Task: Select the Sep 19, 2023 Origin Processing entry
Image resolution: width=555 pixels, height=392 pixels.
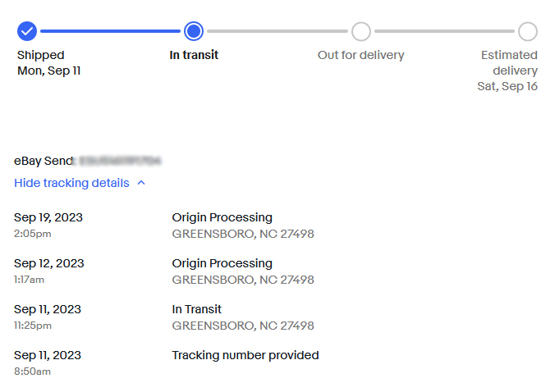Action: click(x=164, y=226)
